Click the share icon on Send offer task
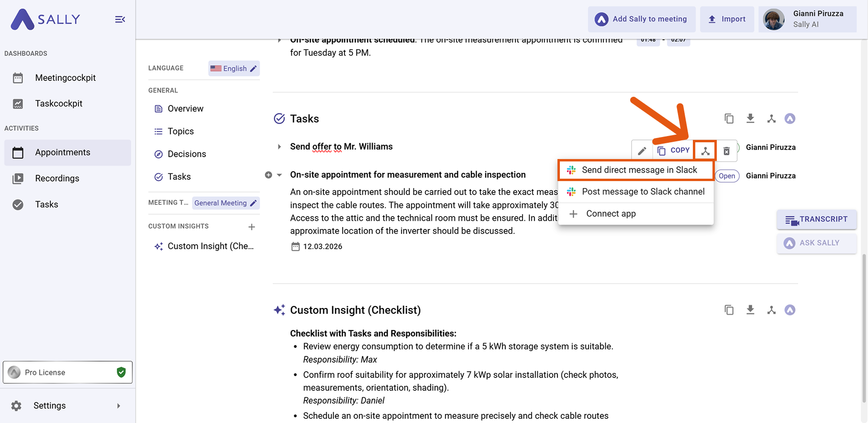868x423 pixels. (705, 151)
